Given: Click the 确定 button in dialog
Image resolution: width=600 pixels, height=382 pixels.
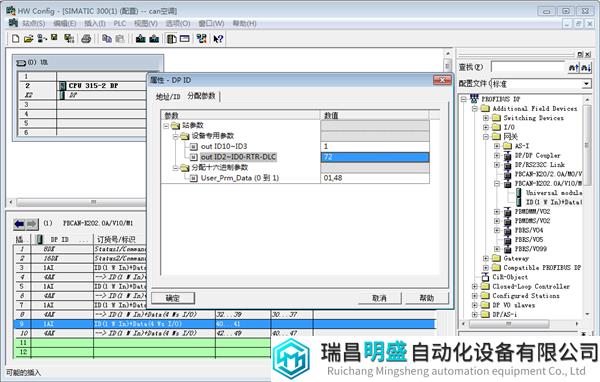Looking at the screenshot, I should tap(173, 298).
